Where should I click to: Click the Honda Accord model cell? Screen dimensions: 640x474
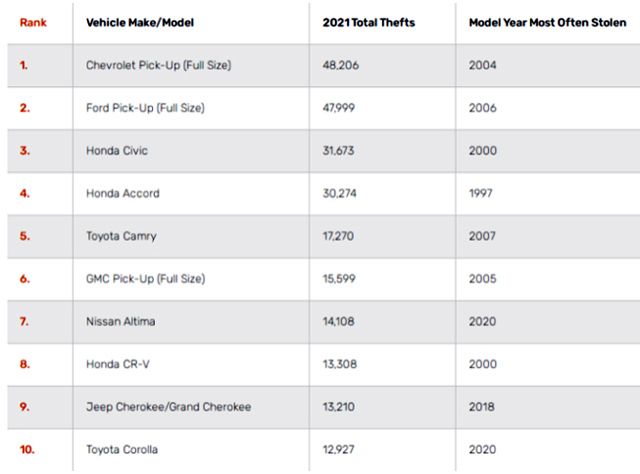coord(123,193)
